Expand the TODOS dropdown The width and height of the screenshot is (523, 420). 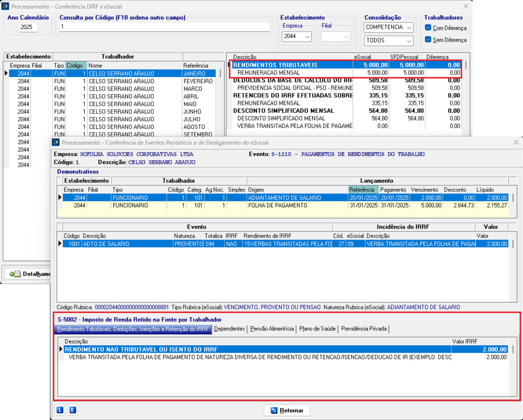(x=388, y=40)
